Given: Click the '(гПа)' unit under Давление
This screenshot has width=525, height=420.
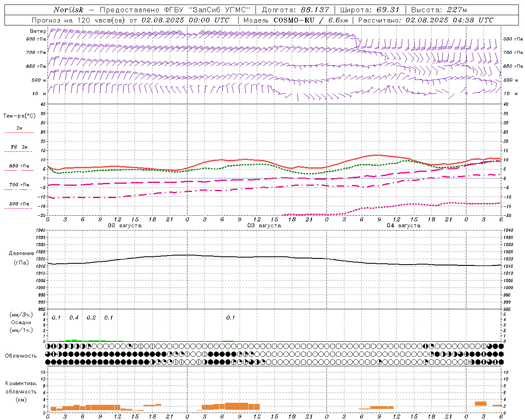Looking at the screenshot, I should pos(21,262).
